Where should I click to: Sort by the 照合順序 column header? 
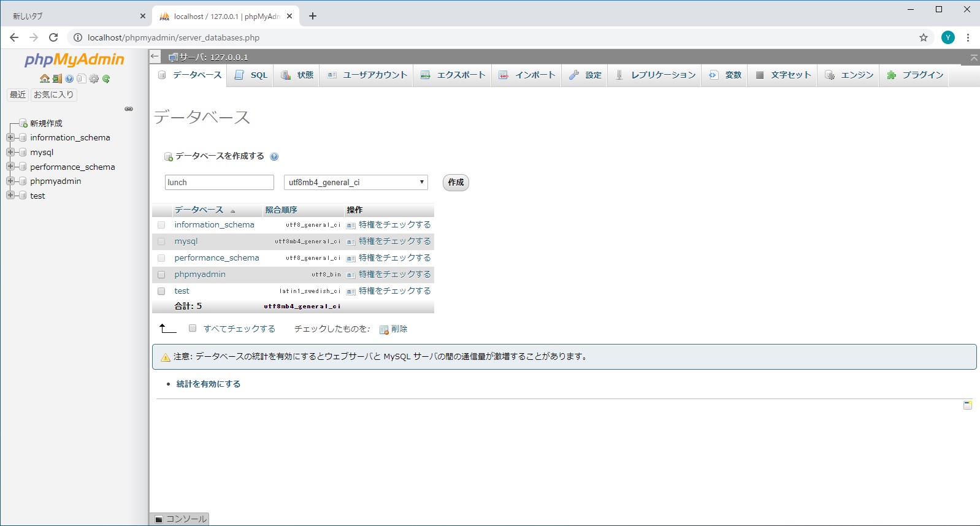click(281, 210)
